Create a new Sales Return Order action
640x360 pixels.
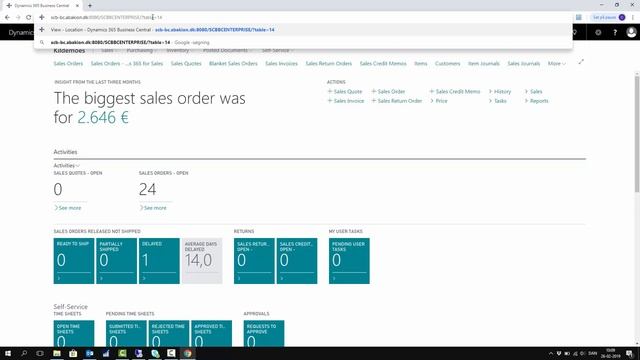(x=397, y=101)
